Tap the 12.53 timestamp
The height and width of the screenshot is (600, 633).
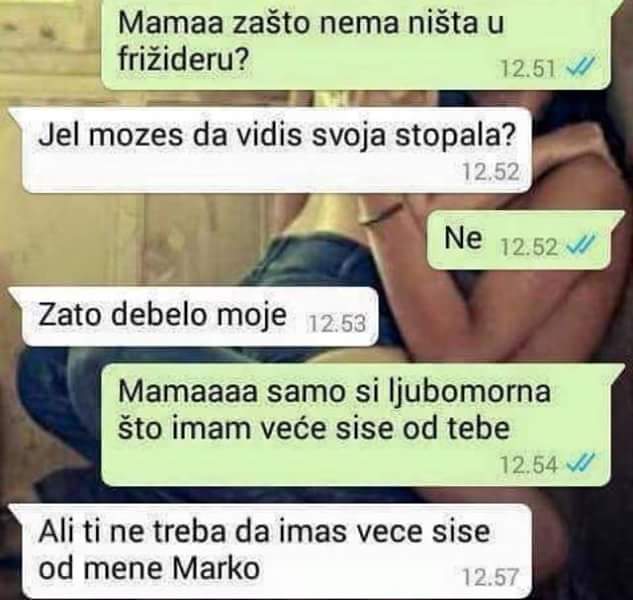click(x=337, y=323)
